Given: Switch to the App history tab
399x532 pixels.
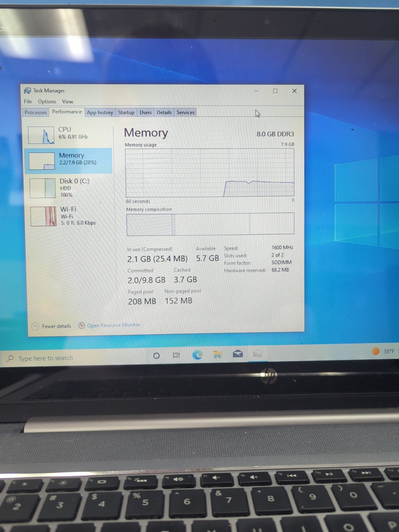Looking at the screenshot, I should pos(100,112).
